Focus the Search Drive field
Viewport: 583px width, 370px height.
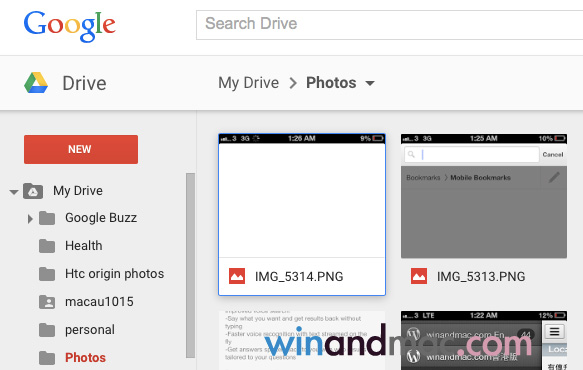point(389,25)
